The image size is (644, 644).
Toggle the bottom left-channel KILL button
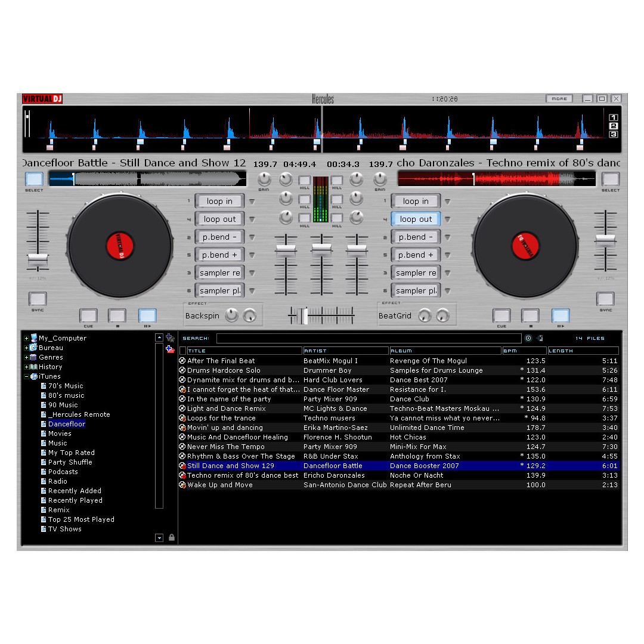pos(305,218)
